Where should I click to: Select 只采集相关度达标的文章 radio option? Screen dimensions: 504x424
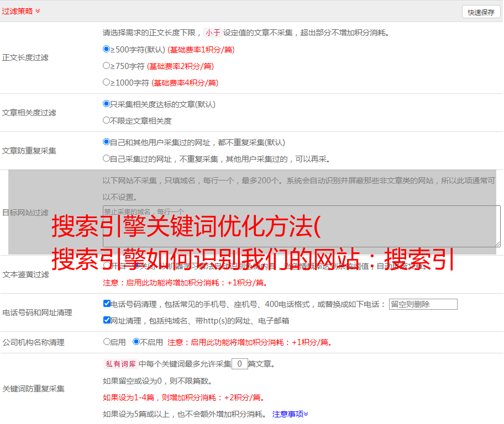click(107, 104)
